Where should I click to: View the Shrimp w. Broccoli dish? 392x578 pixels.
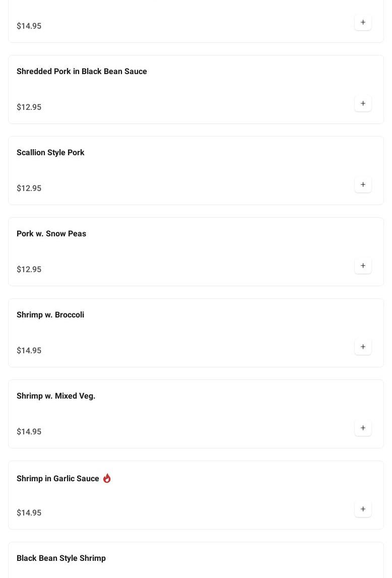pyautogui.click(x=50, y=315)
